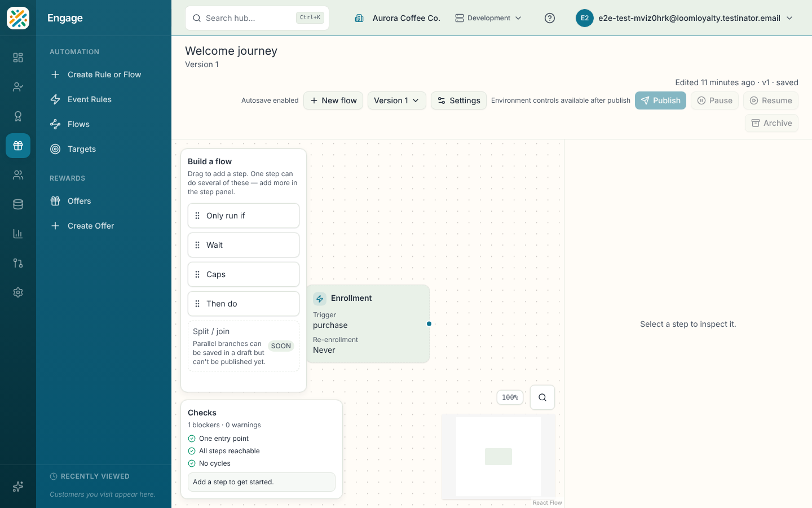Click the Aurora Coffee Co. name
The width and height of the screenshot is (812, 508).
(x=406, y=18)
